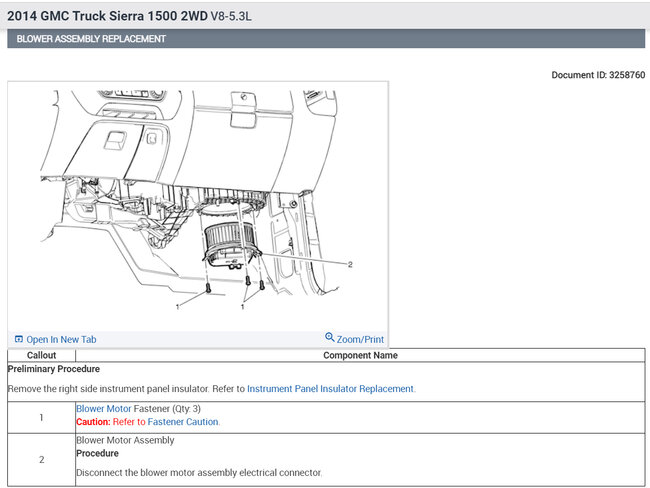The image size is (650, 488).
Task: Click the blower assembly diagram image
Action: coord(198,206)
